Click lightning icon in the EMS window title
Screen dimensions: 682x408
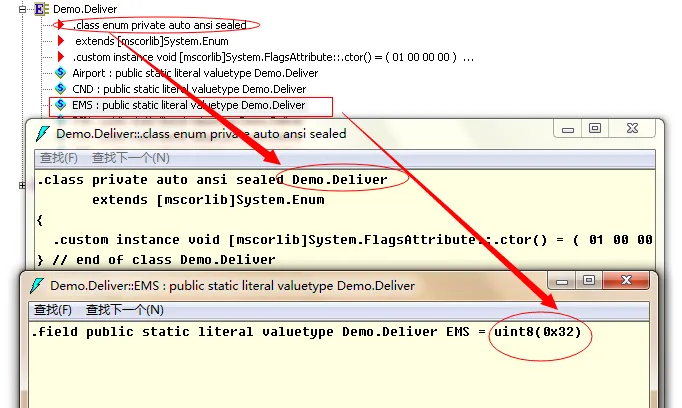point(37,286)
